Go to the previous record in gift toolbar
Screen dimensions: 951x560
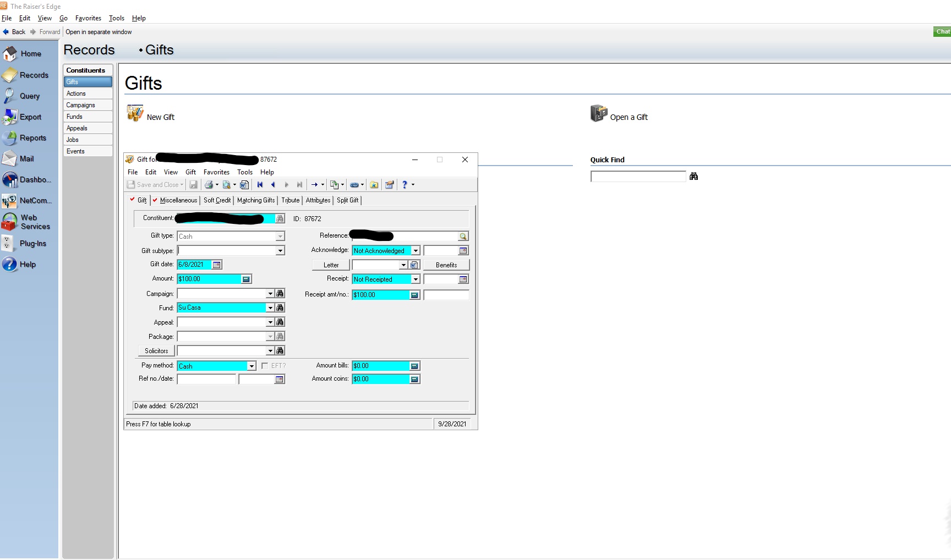(x=273, y=185)
